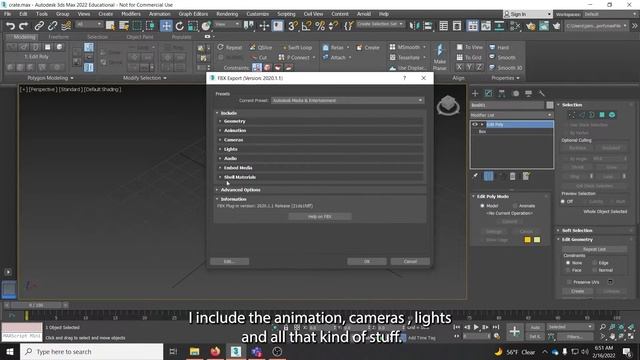Activate the Select and Move tool
Image resolution: width=640 pixels, height=360 pixels.
tap(166, 26)
